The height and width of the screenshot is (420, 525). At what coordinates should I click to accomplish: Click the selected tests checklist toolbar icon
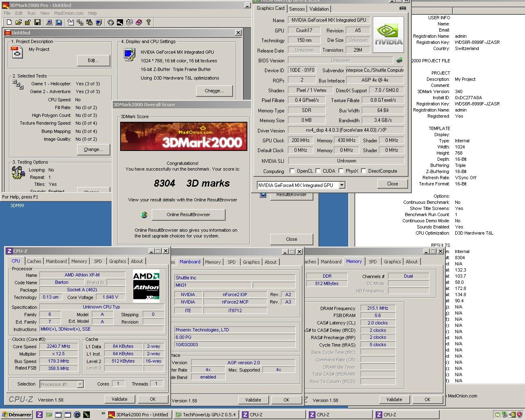(x=80, y=22)
